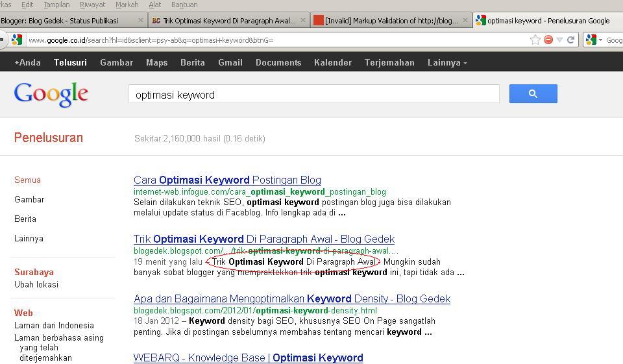Screen dimensions: 623x364
Task: Select the Semua filter in the sidebar
Action: tap(27, 180)
